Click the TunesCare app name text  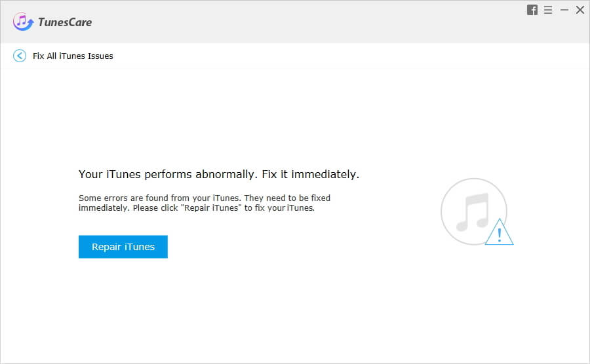click(x=65, y=22)
